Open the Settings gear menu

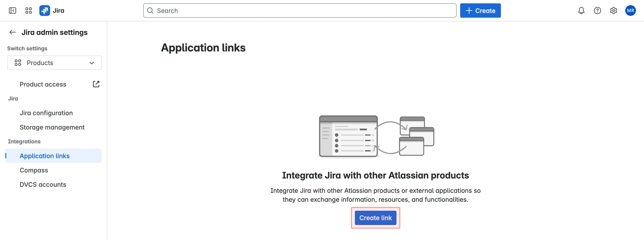613,11
